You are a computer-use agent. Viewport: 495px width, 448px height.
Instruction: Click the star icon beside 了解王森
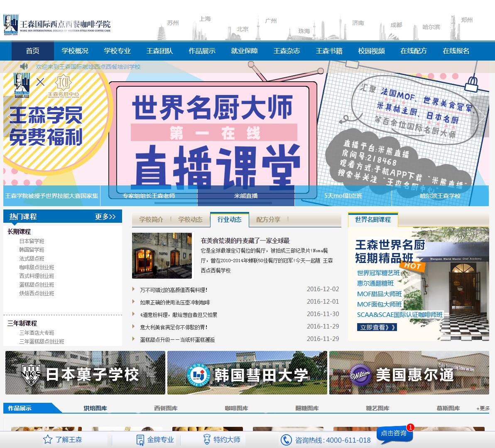click(48, 439)
